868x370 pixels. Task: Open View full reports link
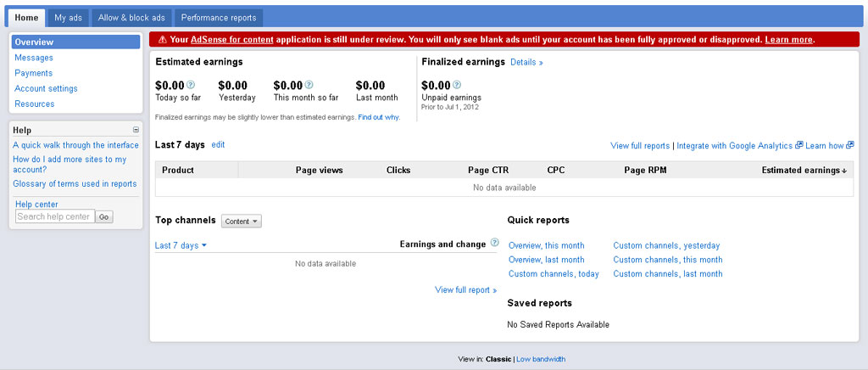[x=640, y=146]
